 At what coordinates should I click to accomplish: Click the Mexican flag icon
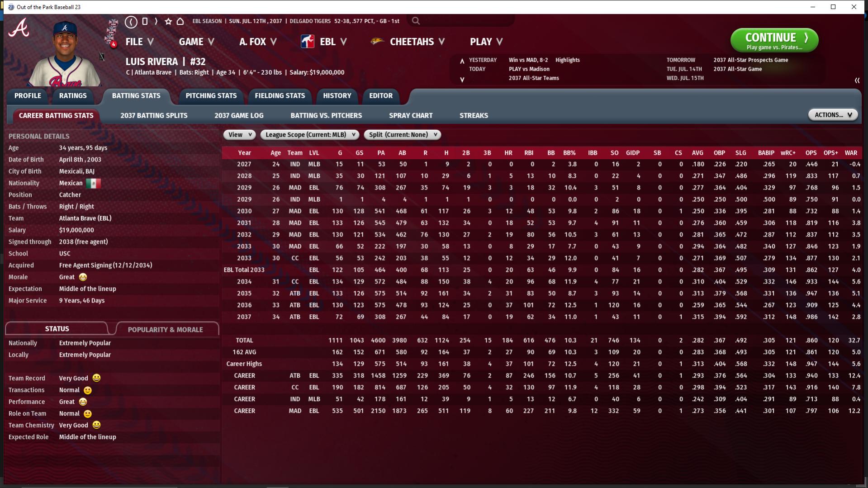click(x=93, y=183)
